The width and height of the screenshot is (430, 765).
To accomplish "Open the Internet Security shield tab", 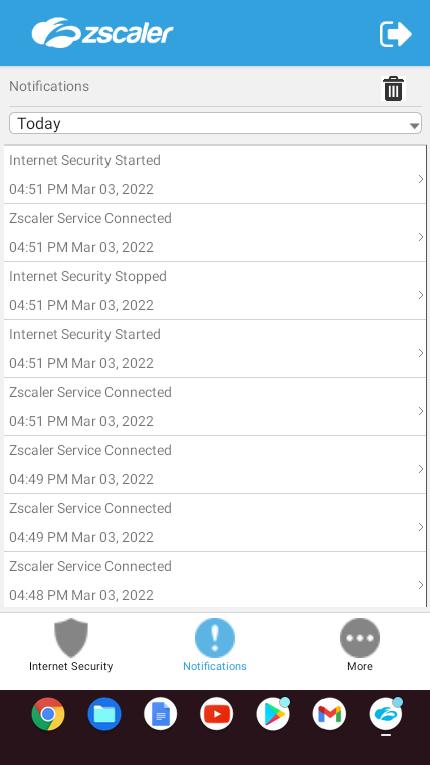I will 71,645.
